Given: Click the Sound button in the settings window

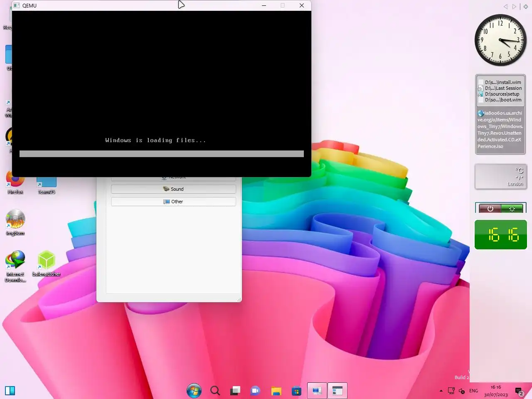Looking at the screenshot, I should coord(173,189).
